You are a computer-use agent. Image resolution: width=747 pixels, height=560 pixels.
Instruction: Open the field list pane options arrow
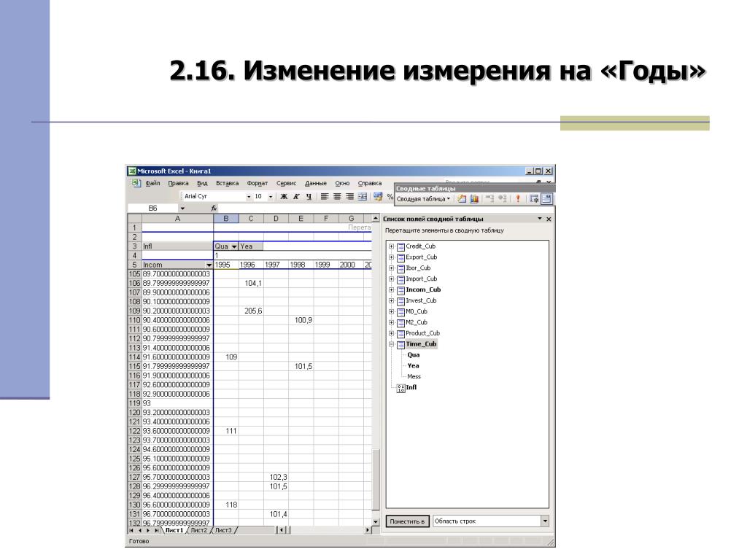540,219
